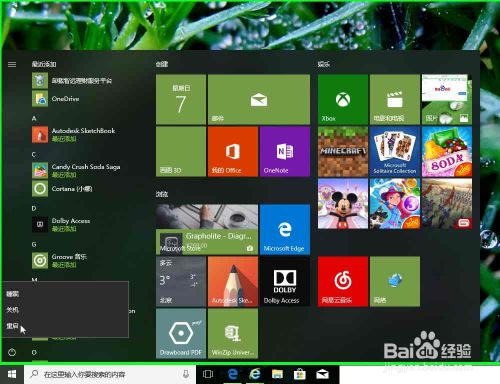This screenshot has height=384, width=500.
Task: Click the letter O list header
Action: [x=34, y=352]
